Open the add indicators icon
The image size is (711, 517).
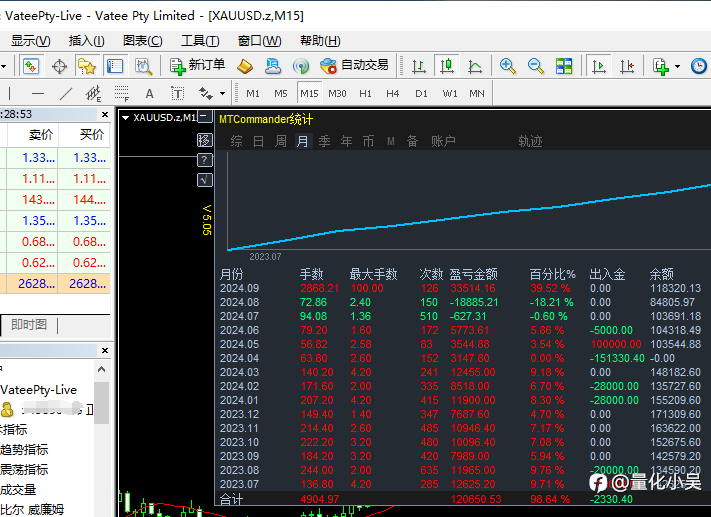tap(661, 67)
